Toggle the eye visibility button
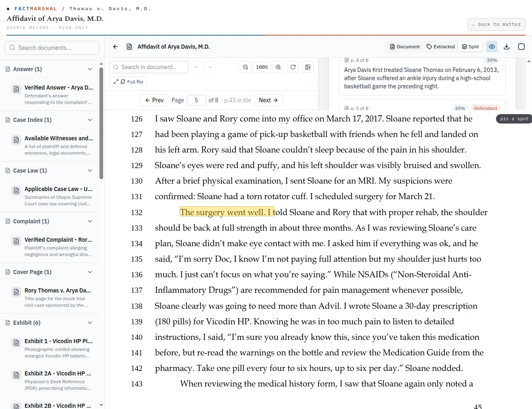532x409 pixels. click(492, 47)
